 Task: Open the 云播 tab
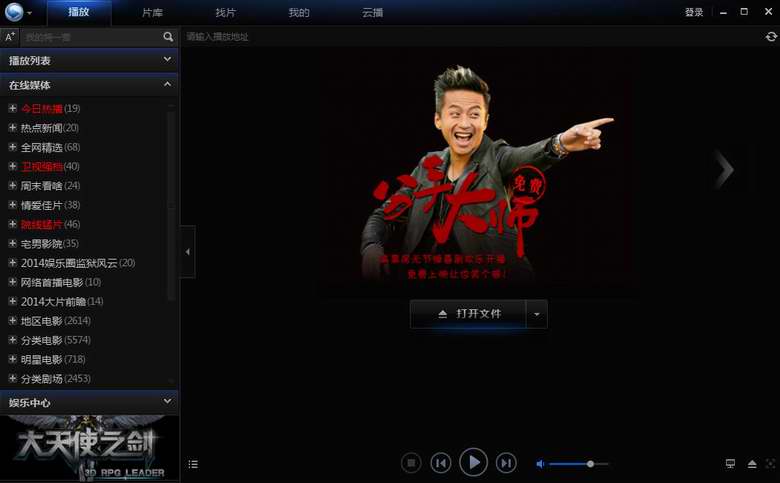pyautogui.click(x=372, y=13)
